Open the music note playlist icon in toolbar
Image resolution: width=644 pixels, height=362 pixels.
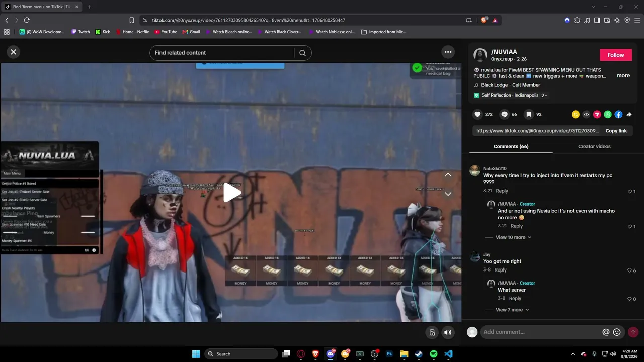(587, 20)
